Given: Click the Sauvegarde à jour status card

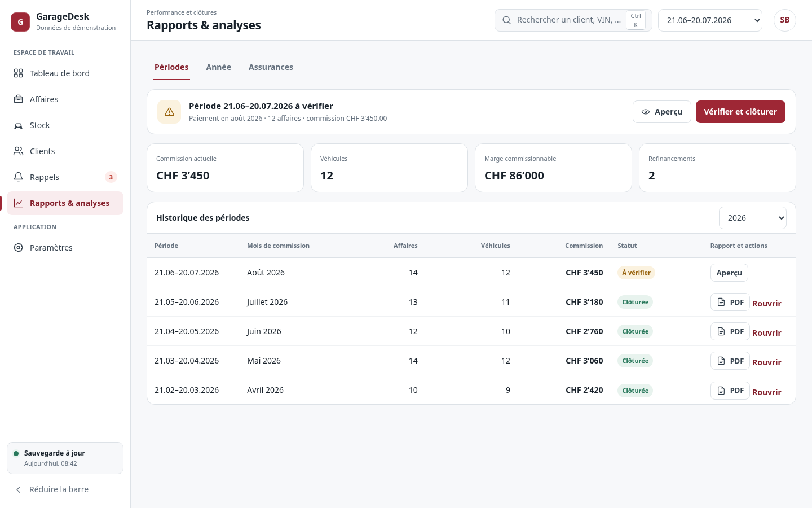Looking at the screenshot, I should point(65,458).
